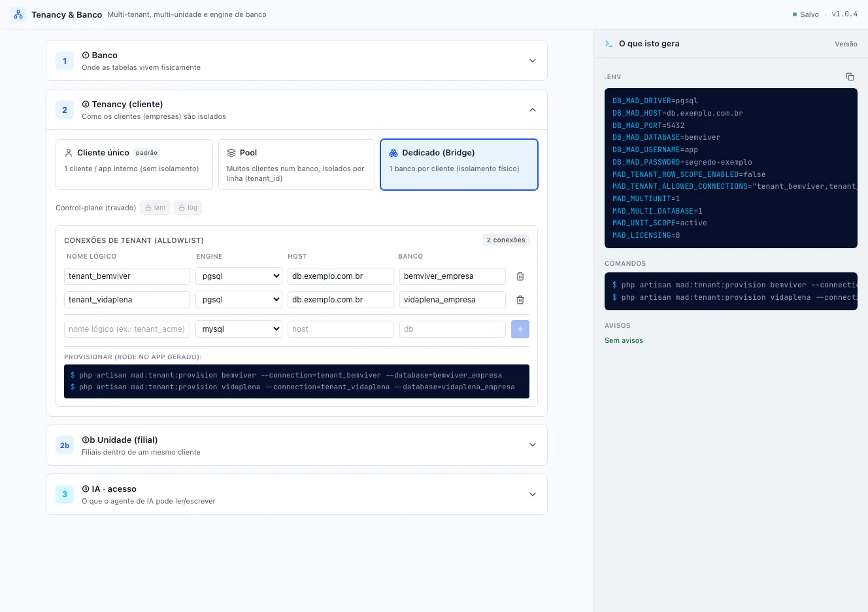The image size is (868, 612).
Task: Open engine dropdown for tenant_vidaplena row
Action: (x=239, y=300)
